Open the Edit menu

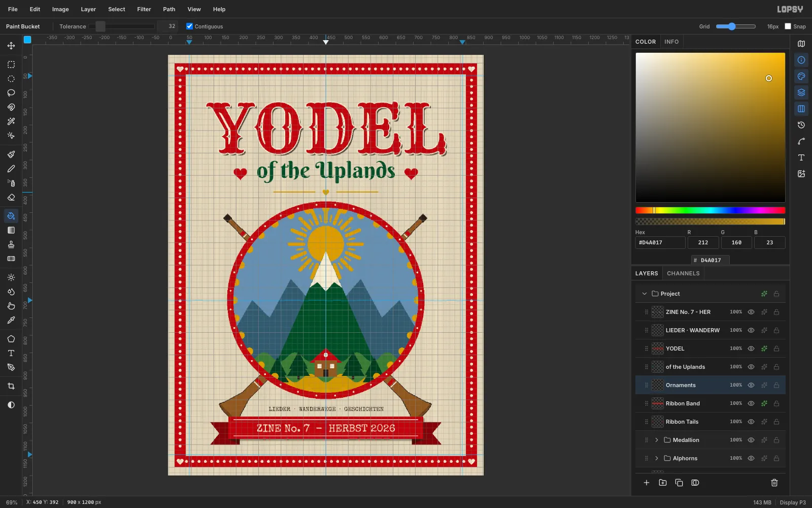[35, 9]
